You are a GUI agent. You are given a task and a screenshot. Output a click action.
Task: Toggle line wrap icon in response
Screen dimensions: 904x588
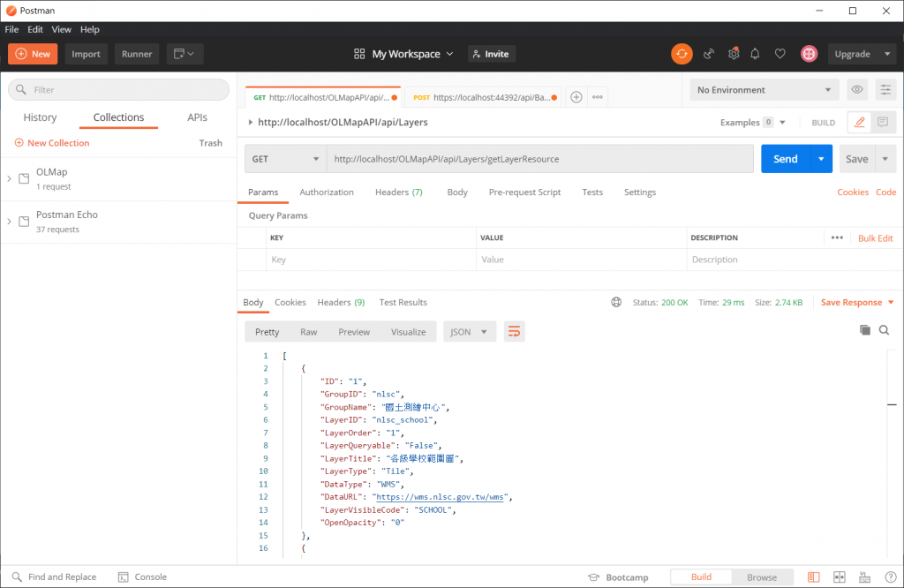[x=514, y=331]
